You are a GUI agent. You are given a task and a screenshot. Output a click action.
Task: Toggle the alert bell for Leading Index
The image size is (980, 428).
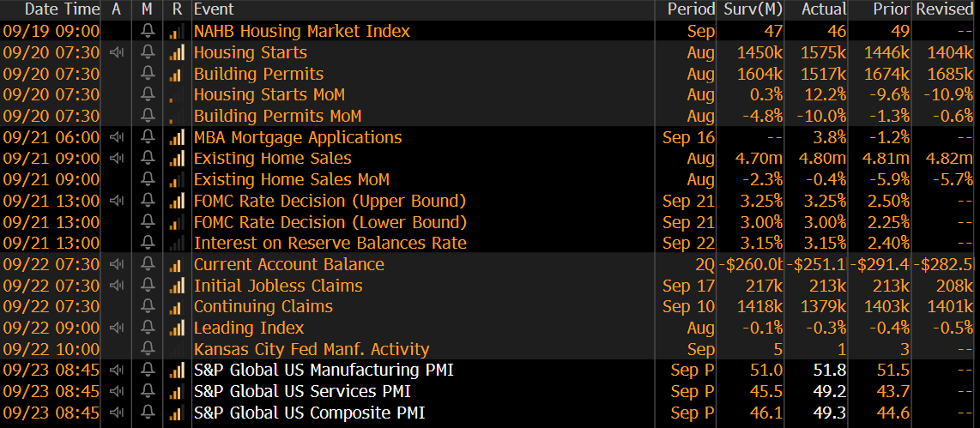(148, 329)
